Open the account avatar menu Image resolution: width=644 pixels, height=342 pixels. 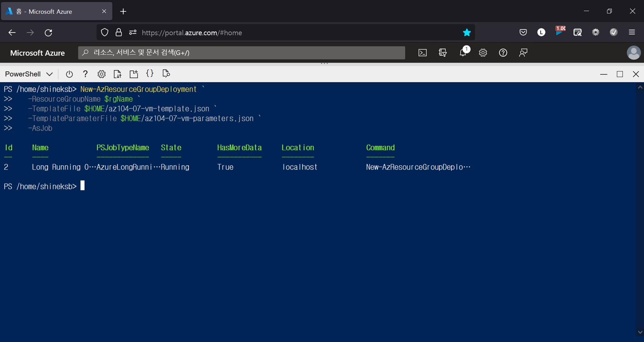pyautogui.click(x=634, y=53)
